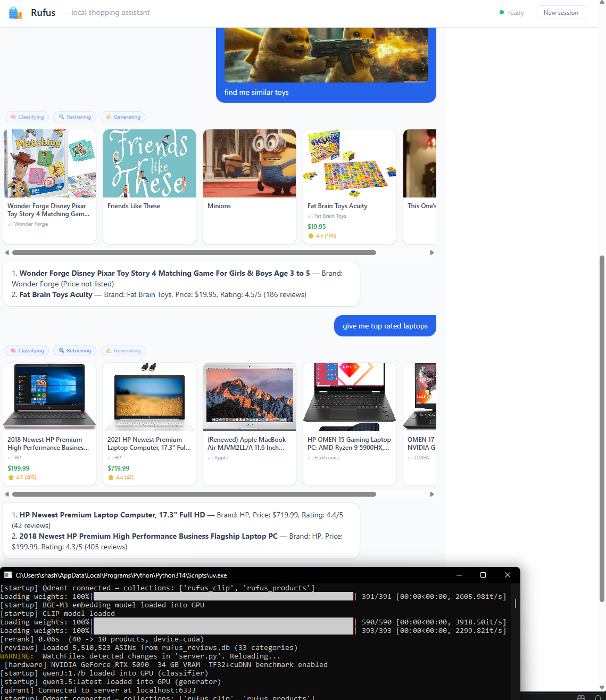Screen dimensions: 606x700
Task: Minimize the uv.exe terminal window
Action: pyautogui.click(x=459, y=575)
